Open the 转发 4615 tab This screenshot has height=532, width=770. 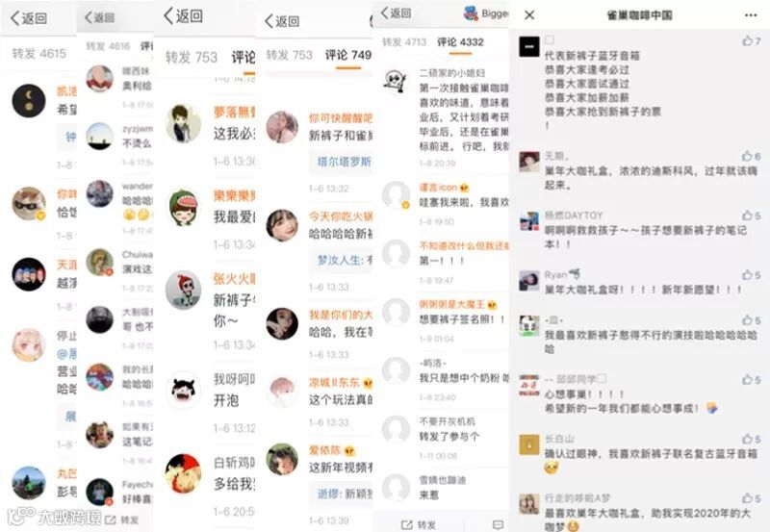click(x=39, y=54)
